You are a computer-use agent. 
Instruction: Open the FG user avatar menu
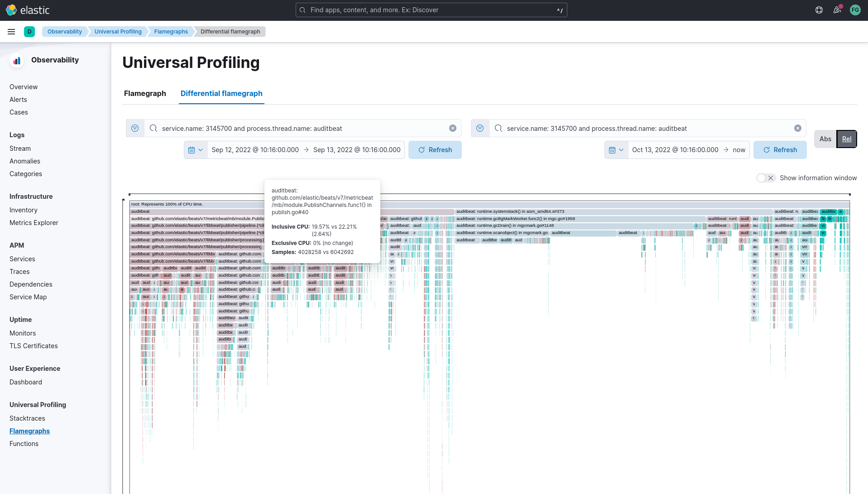point(855,10)
